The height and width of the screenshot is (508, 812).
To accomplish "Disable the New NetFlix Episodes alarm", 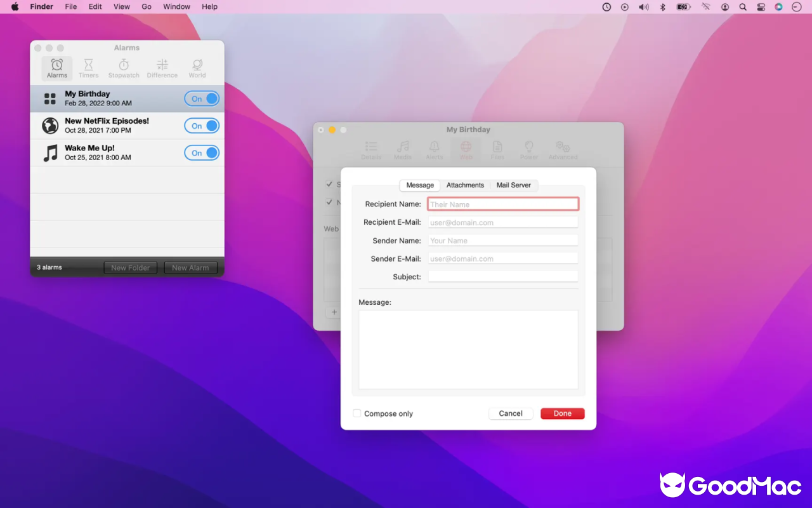I will [202, 126].
